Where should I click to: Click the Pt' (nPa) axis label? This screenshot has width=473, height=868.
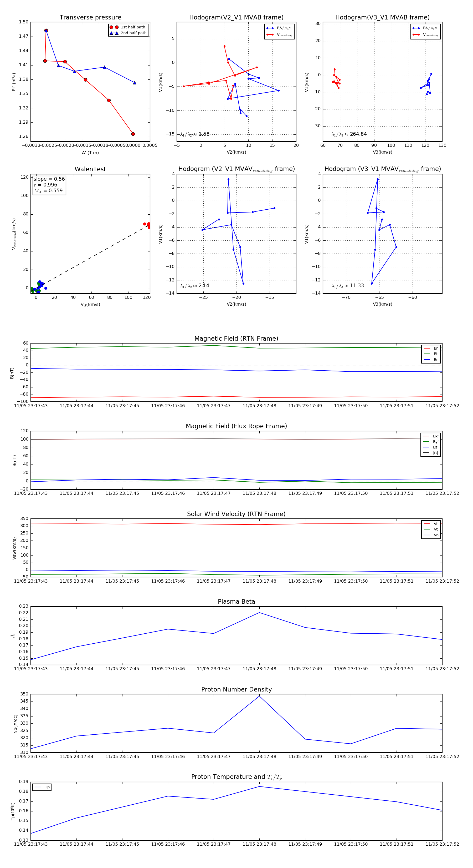pos(14,82)
